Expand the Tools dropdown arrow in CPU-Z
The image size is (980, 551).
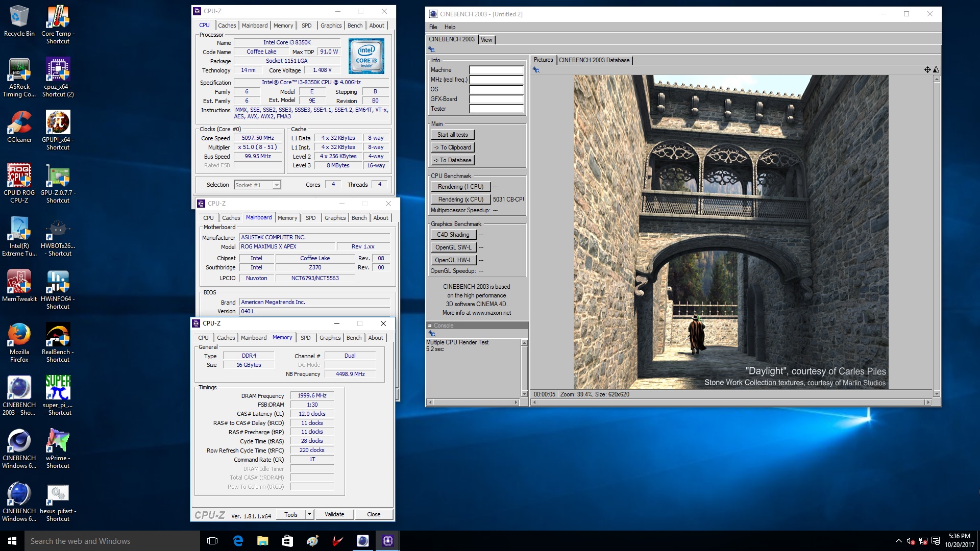click(x=309, y=514)
